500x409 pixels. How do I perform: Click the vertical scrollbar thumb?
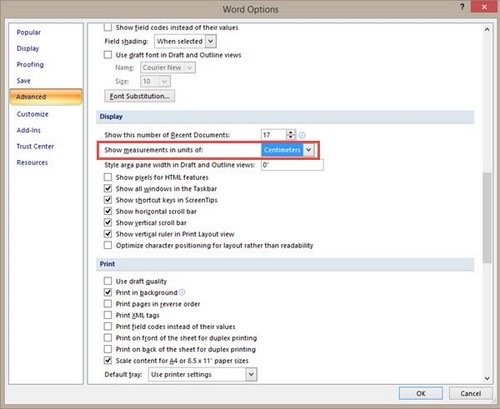pos(487,218)
